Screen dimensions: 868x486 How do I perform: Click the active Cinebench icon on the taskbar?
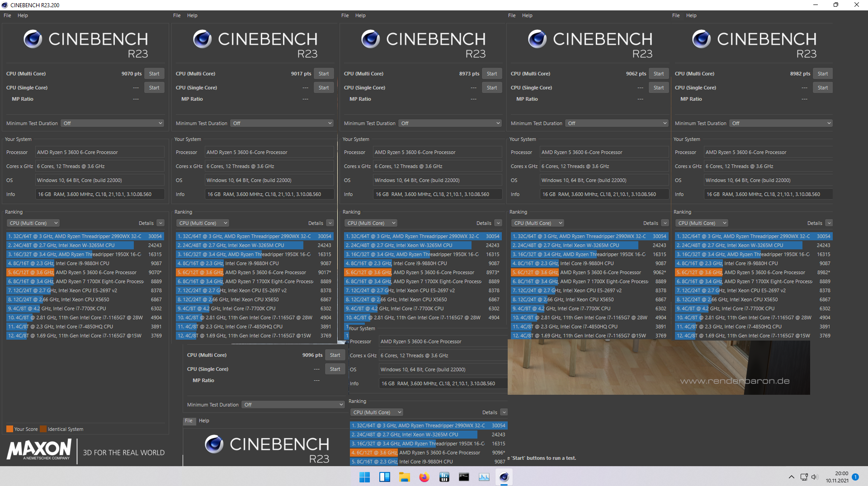coord(504,477)
